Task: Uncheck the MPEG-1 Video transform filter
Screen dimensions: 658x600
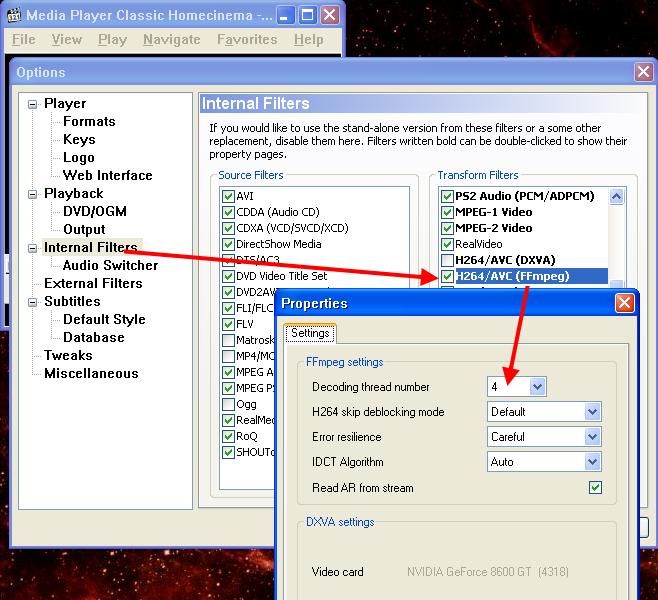Action: coord(447,212)
